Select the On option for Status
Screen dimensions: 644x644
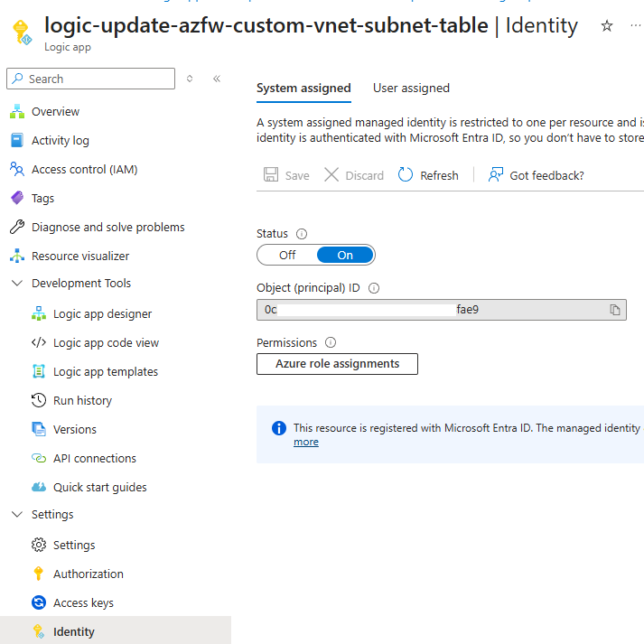[x=345, y=255]
